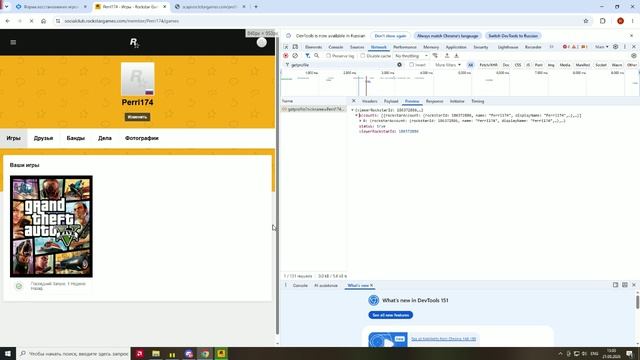Open the Main context dropdown
The height and width of the screenshot is (360, 640).
click(x=602, y=47)
